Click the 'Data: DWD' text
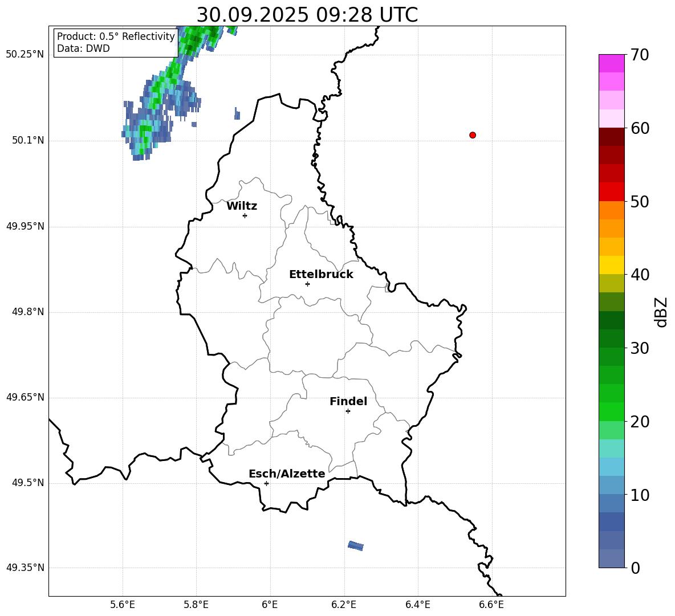Viewport: 675px width, 616px height. 83,48
